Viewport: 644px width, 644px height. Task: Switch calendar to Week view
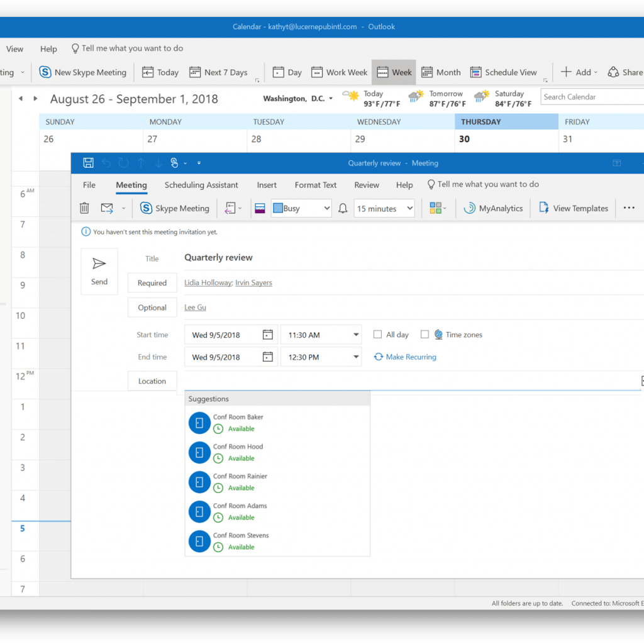coord(394,72)
